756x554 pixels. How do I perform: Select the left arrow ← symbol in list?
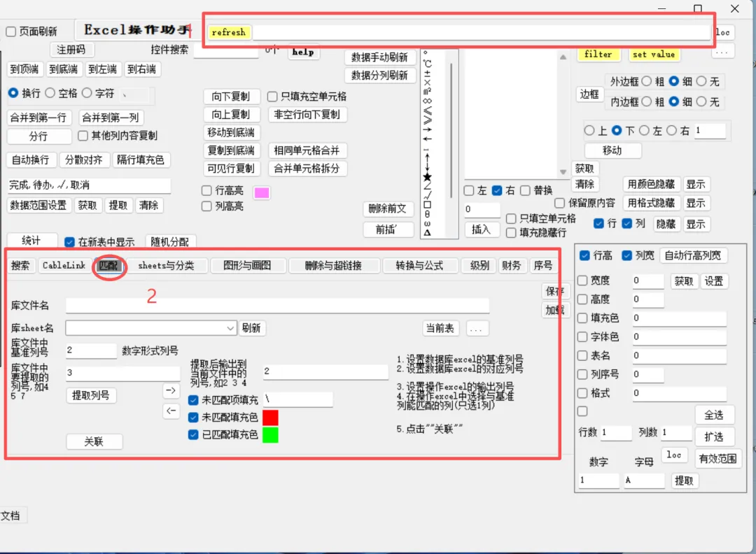427,138
